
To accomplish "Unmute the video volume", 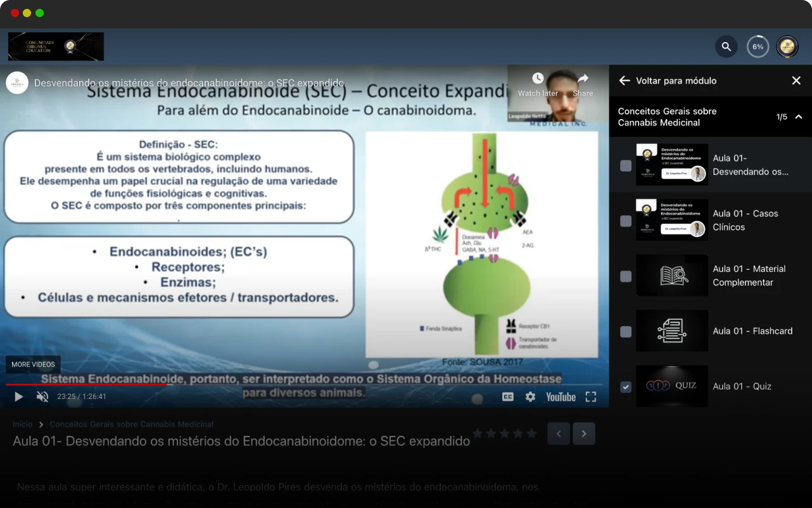I will [42, 397].
